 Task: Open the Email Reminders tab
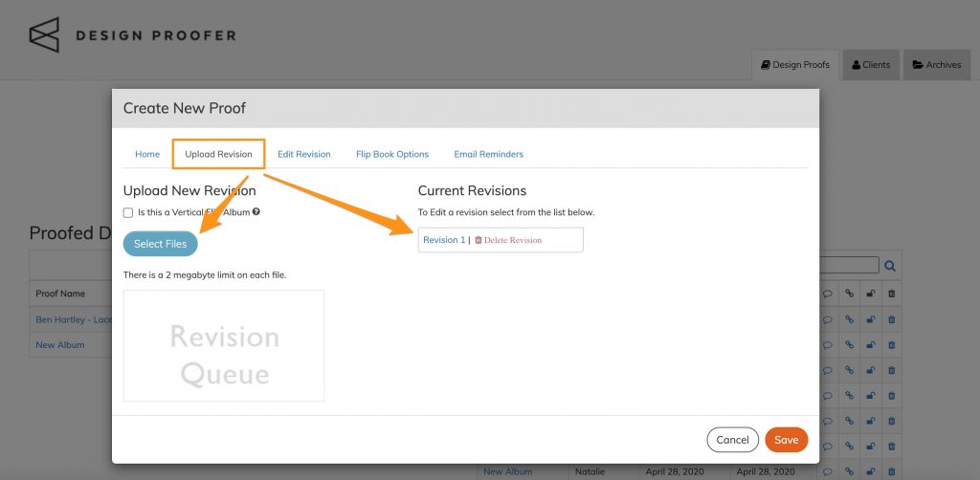(489, 154)
